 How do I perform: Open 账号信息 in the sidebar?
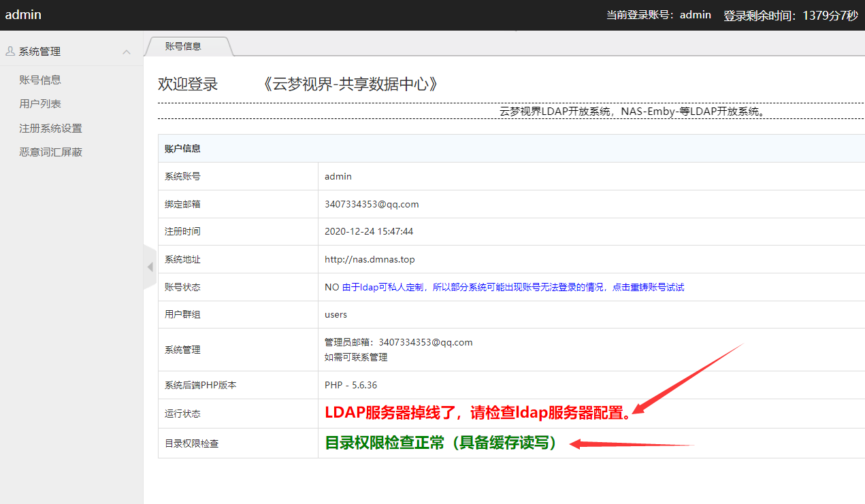pyautogui.click(x=40, y=80)
